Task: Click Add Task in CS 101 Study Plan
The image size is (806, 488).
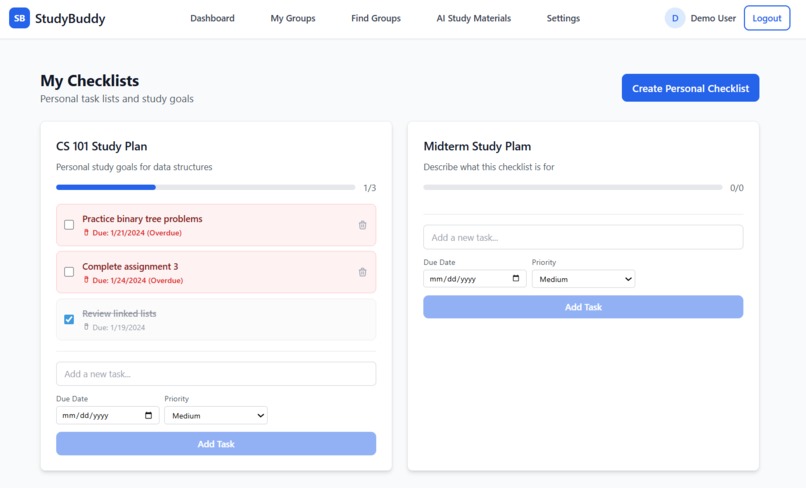Action: 216,444
